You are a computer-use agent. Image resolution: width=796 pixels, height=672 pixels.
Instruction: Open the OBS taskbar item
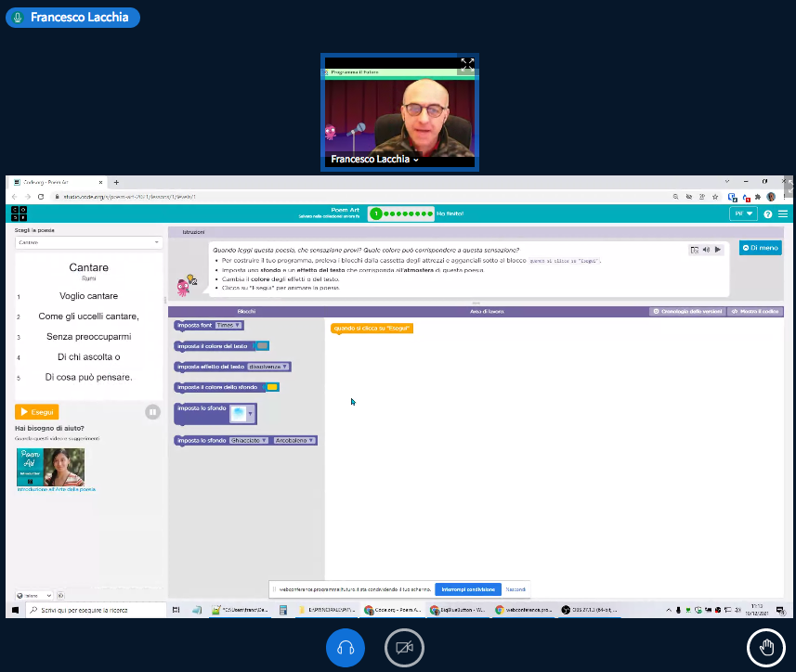click(x=590, y=610)
